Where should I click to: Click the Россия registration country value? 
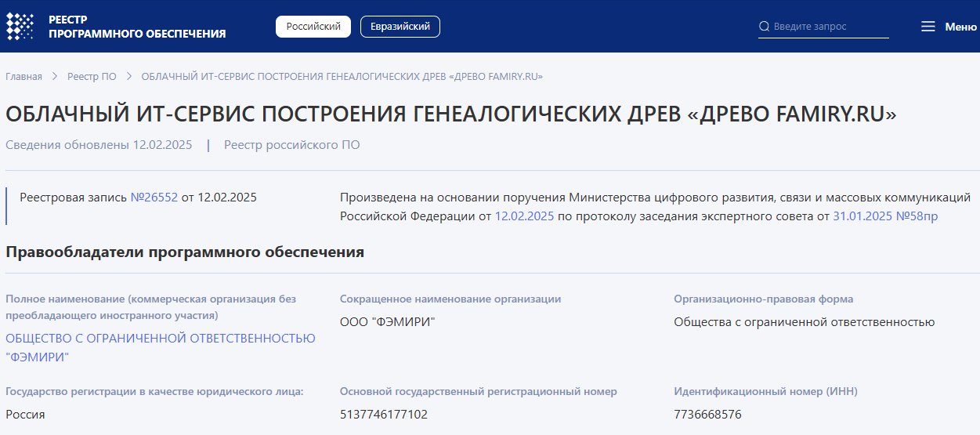25,415
